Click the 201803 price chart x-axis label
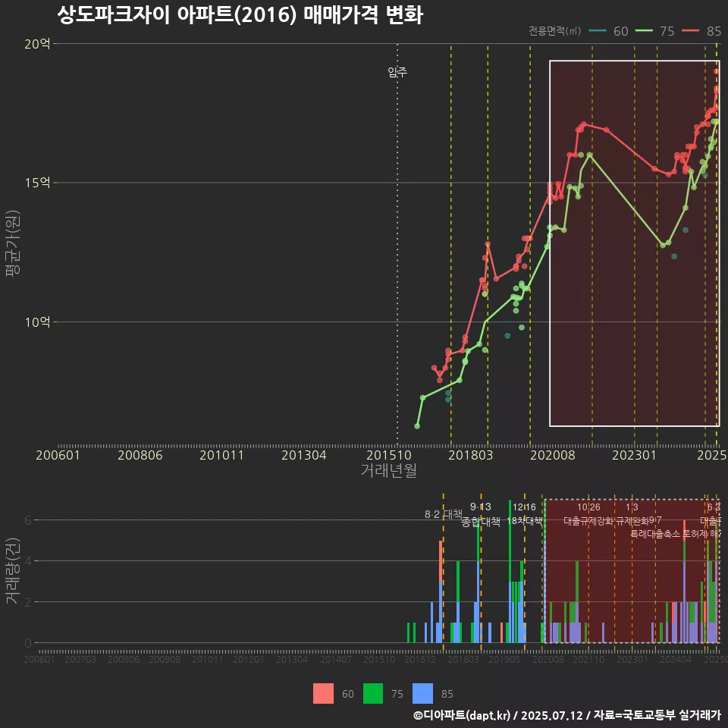 pyautogui.click(x=470, y=455)
